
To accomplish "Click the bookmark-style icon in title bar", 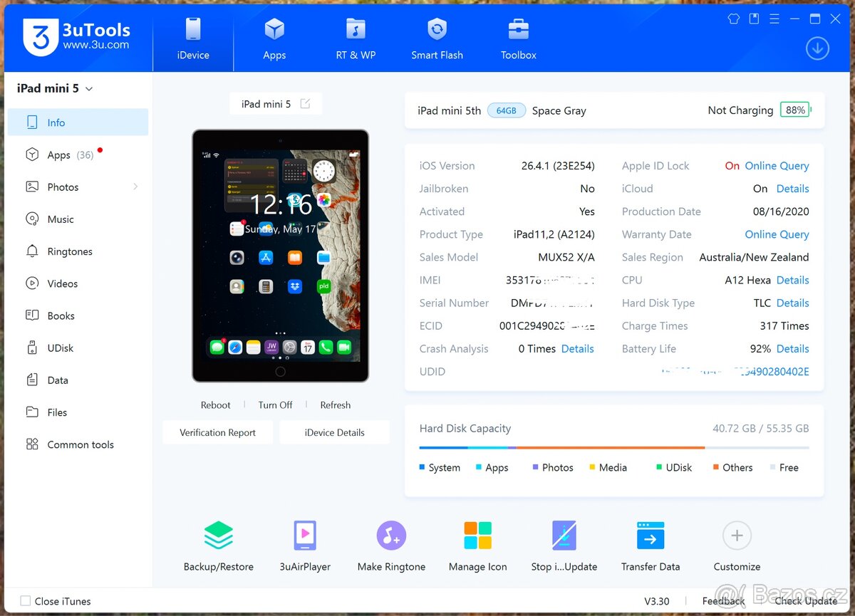I will click(x=754, y=19).
